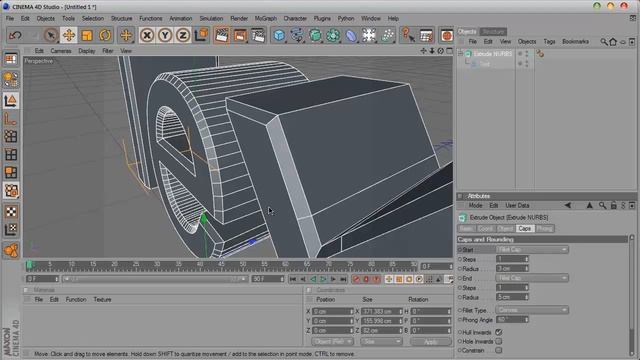Open the Array modeling objects icon
This screenshot has width=640, height=360.
333,36
